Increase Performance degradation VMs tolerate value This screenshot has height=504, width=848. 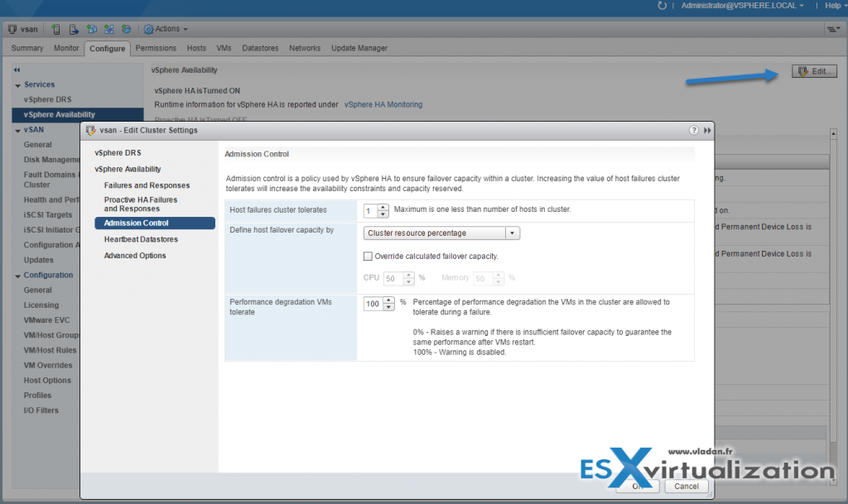[389, 300]
